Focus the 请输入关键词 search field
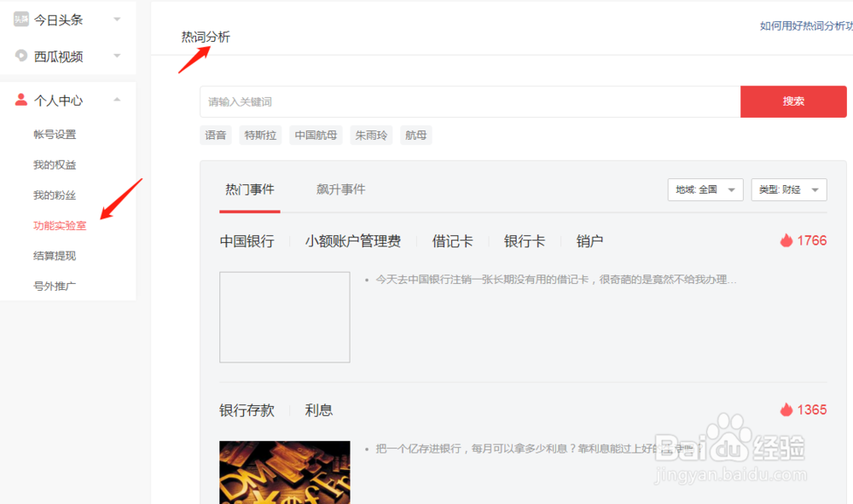Screen dimensions: 853x504 click(x=470, y=101)
